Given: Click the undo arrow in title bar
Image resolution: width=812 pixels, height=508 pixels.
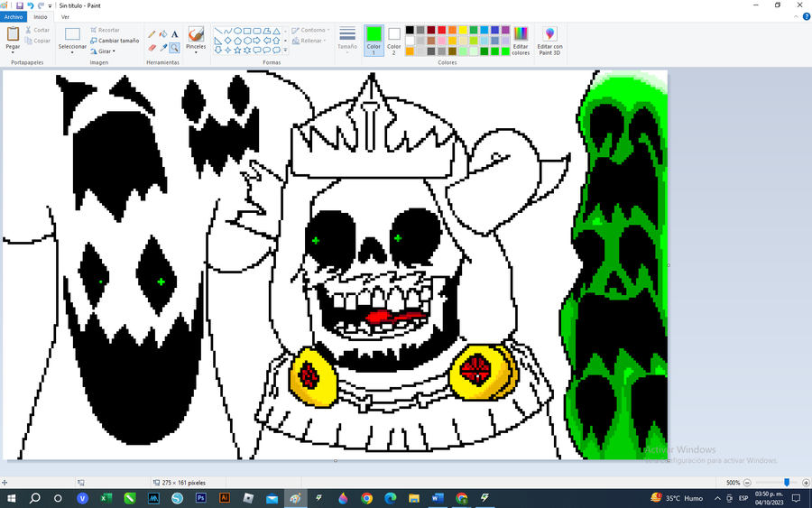Looking at the screenshot, I should [x=30, y=5].
